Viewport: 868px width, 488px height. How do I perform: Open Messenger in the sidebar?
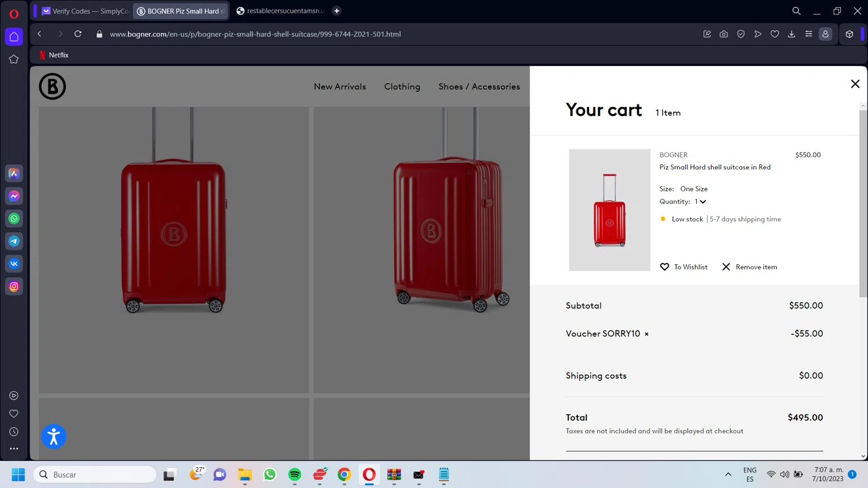tap(14, 196)
